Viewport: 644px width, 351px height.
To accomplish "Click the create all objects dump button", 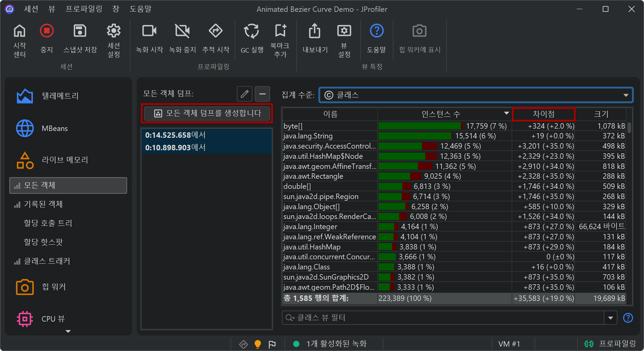I will [207, 113].
